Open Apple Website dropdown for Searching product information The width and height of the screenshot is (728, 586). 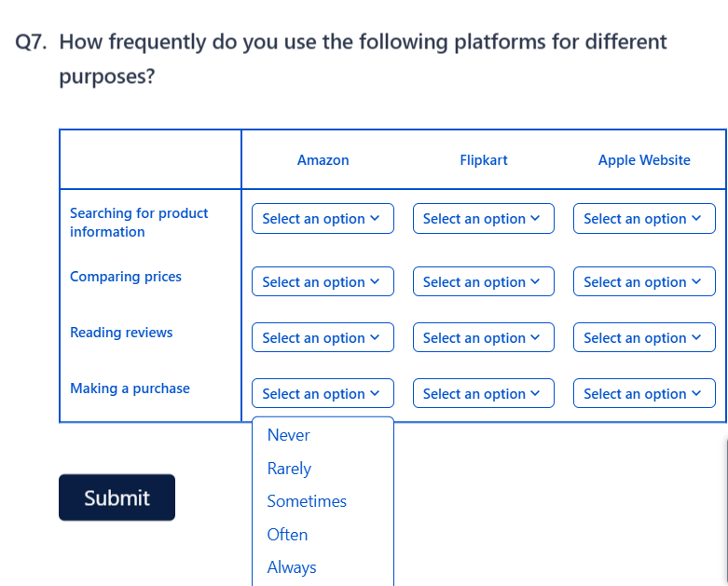(644, 219)
